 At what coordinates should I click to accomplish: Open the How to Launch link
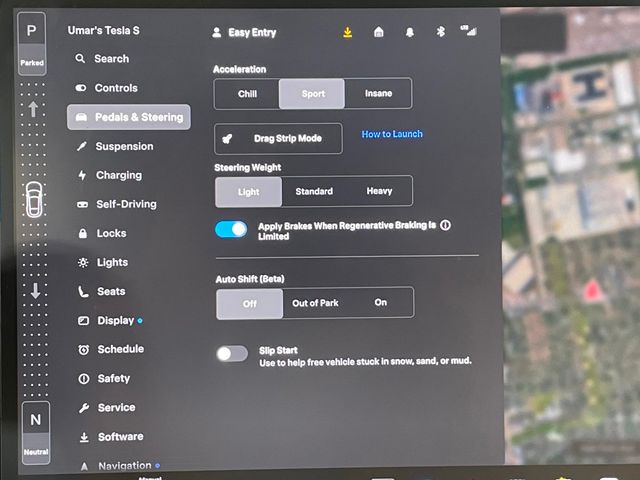click(x=392, y=134)
